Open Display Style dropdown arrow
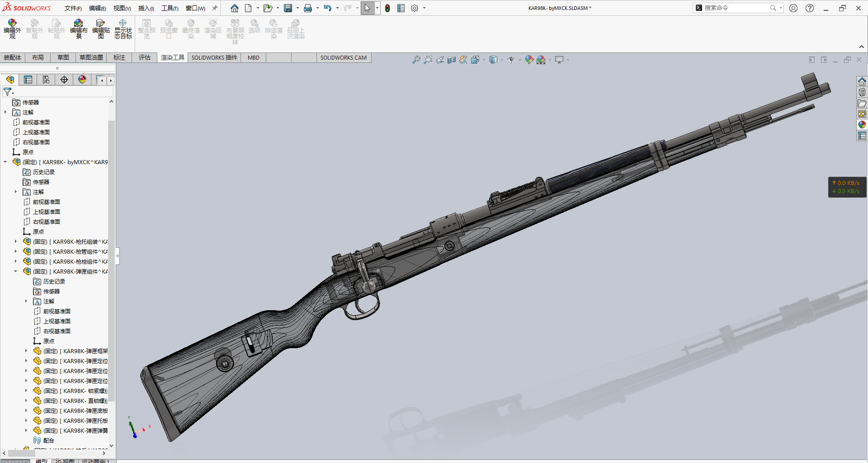868x463 pixels. pyautogui.click(x=502, y=60)
